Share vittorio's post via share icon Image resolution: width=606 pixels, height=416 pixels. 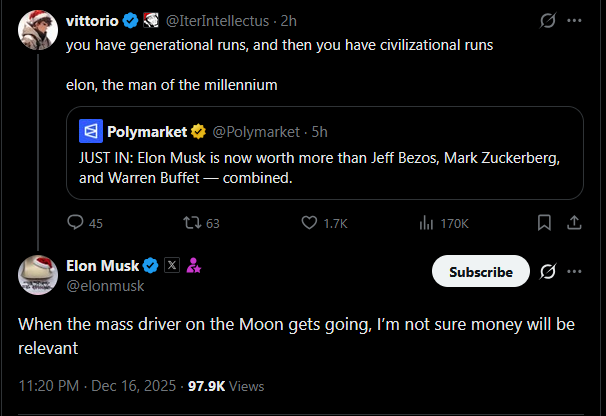(575, 223)
